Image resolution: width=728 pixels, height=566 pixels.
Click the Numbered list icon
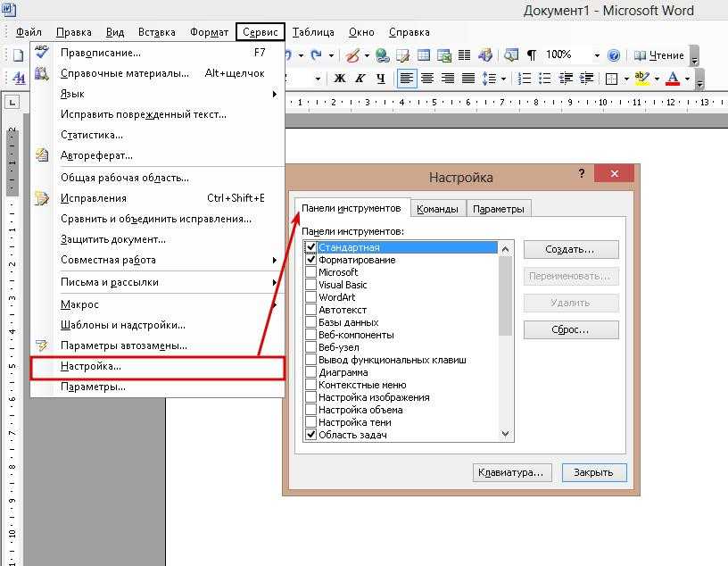coord(525,78)
